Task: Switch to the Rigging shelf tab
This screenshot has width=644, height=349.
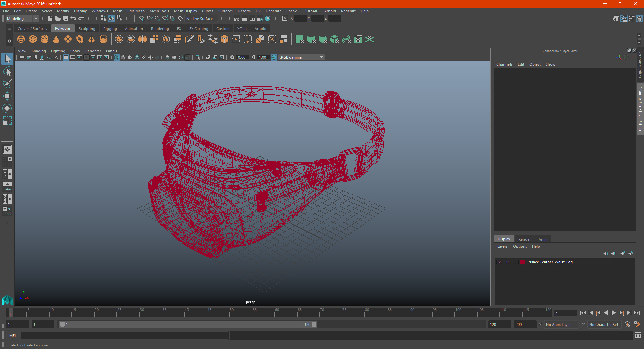Action: pos(110,29)
